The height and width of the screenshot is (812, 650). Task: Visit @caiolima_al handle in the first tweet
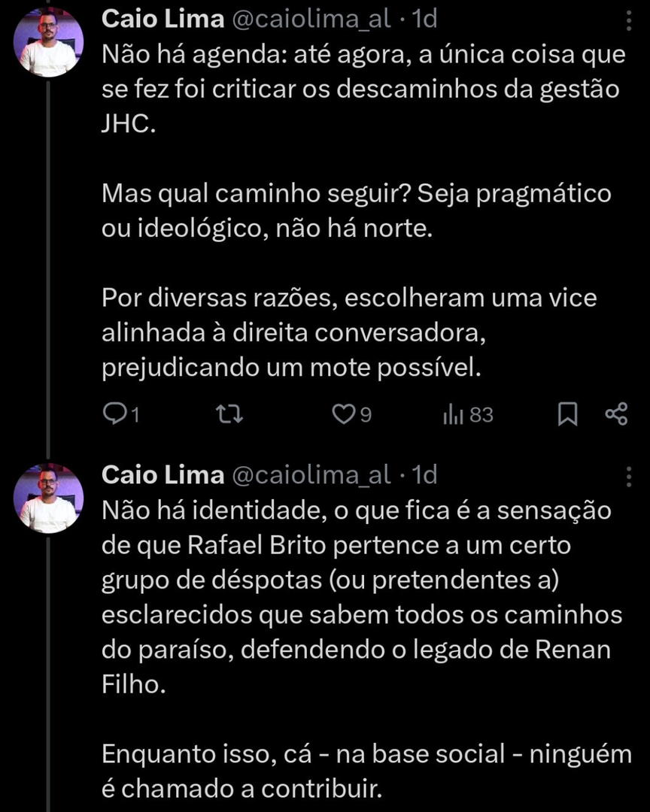[x=311, y=20]
